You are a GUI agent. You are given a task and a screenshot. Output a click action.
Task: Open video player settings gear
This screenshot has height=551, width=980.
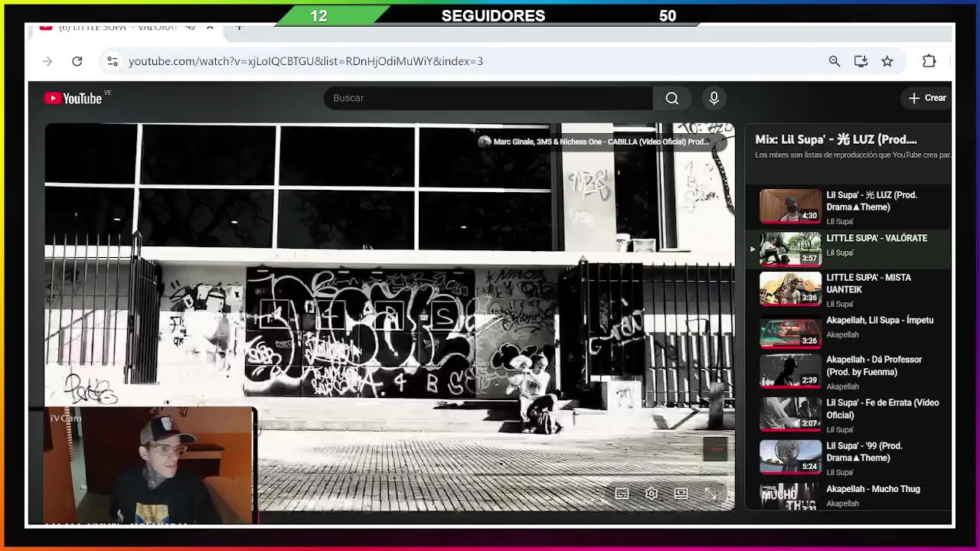coord(652,494)
